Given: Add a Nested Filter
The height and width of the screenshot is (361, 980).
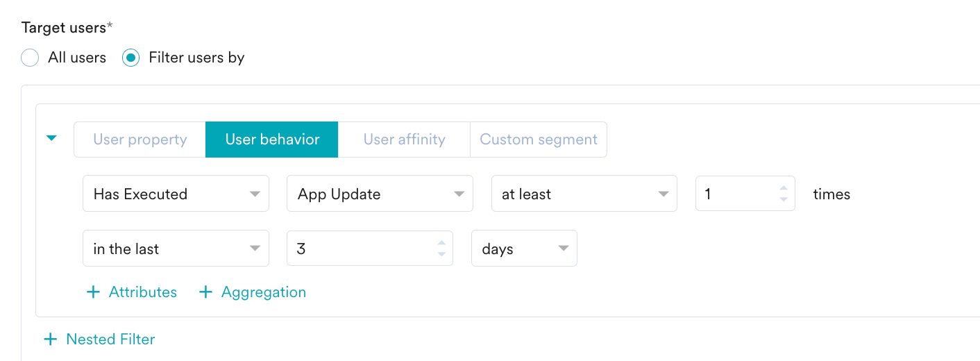Looking at the screenshot, I should point(99,339).
